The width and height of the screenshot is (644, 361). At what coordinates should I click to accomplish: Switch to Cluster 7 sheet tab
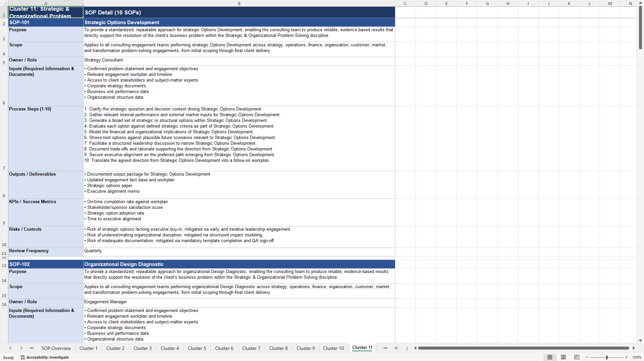[251, 348]
